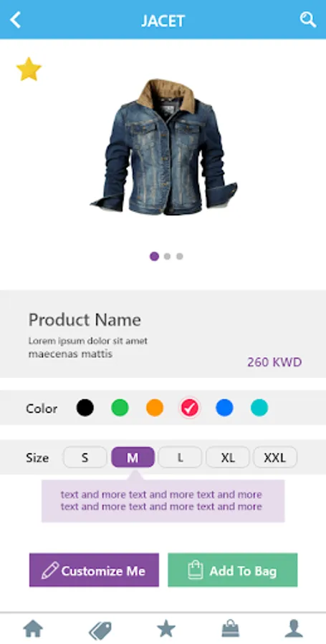
Task: Open the profile person icon
Action: (x=294, y=628)
